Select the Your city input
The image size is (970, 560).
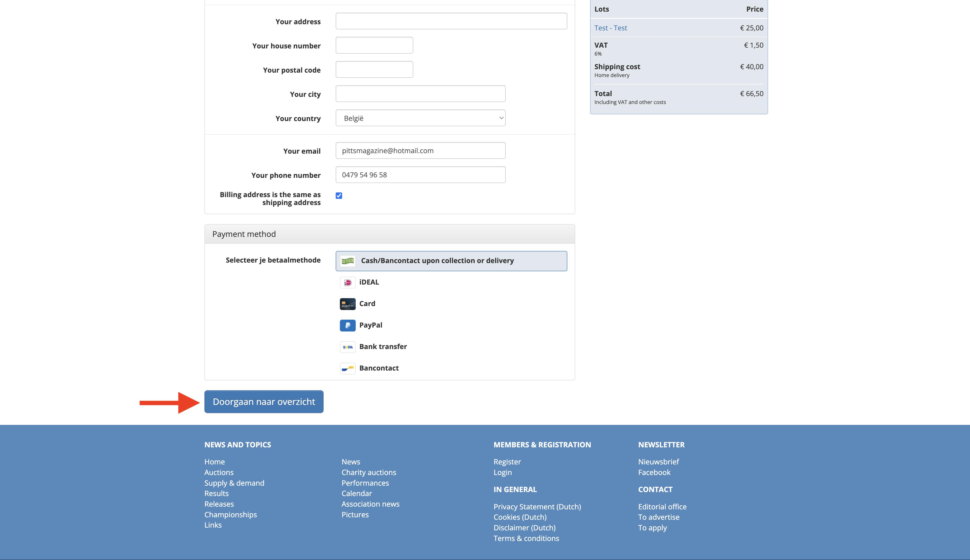click(x=420, y=94)
